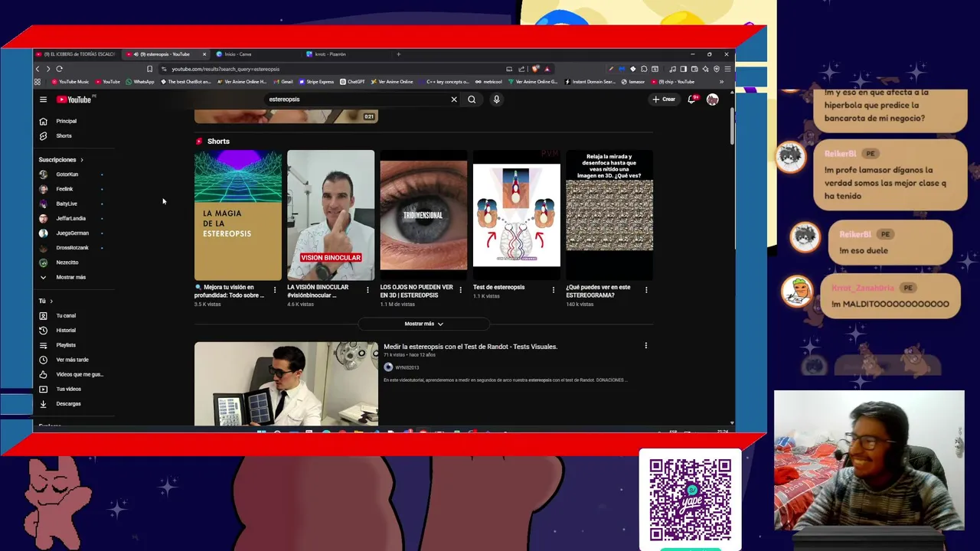980x551 pixels.
Task: Open the GotorKun channel
Action: click(x=74, y=174)
